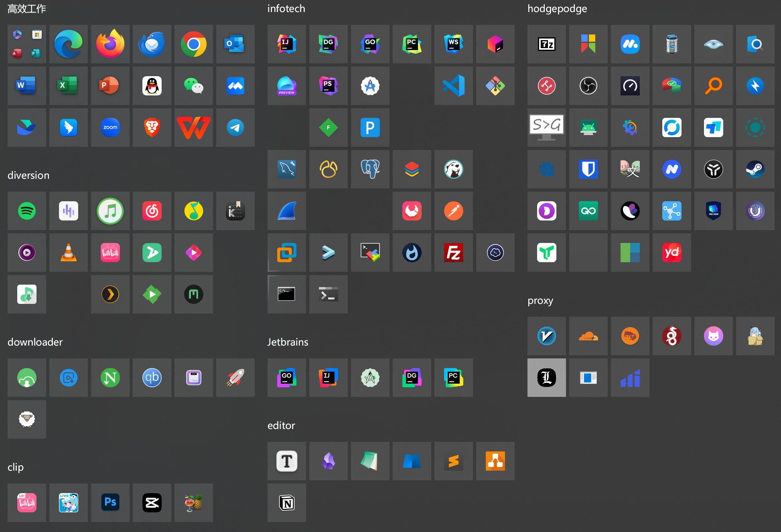Viewport: 781px width, 532px height.
Task: Open Brave browser tile
Action: click(x=152, y=127)
